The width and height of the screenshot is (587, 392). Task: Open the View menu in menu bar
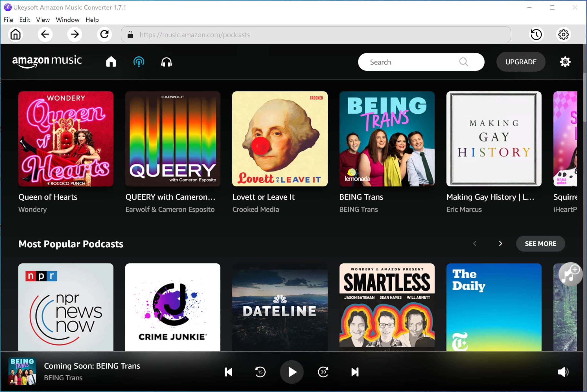pos(42,20)
